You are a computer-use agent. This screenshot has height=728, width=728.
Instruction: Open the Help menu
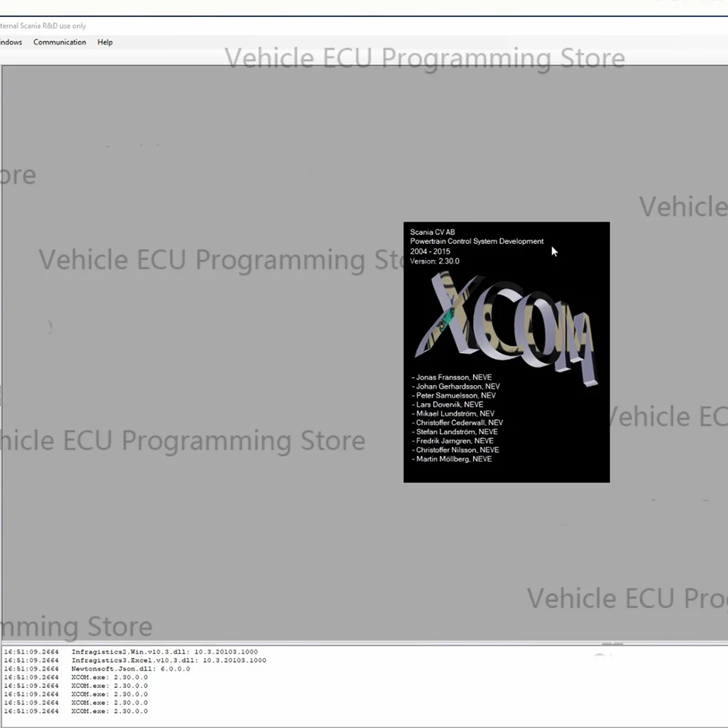point(105,42)
